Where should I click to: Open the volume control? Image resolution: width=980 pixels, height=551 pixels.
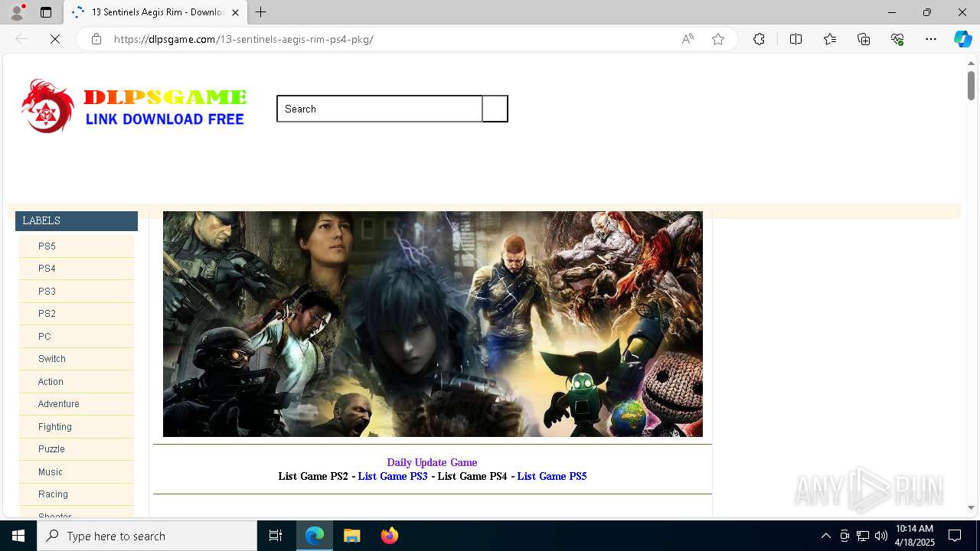(881, 536)
